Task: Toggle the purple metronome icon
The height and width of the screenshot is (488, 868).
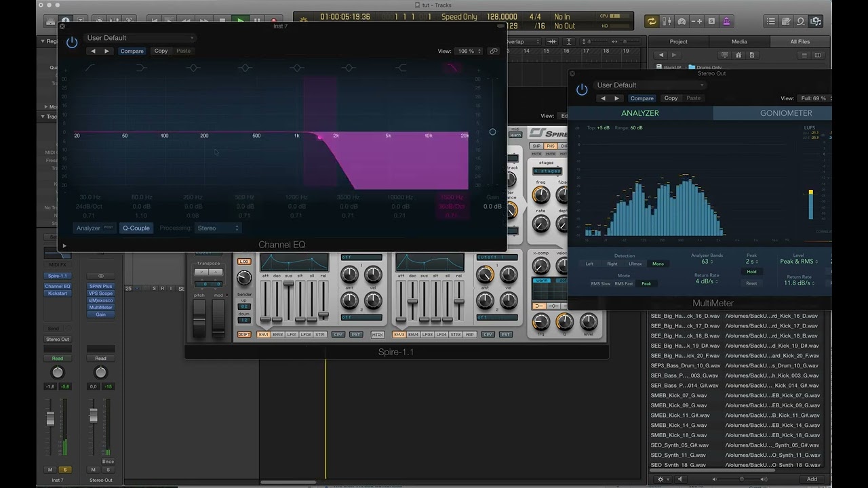Action: click(x=726, y=21)
